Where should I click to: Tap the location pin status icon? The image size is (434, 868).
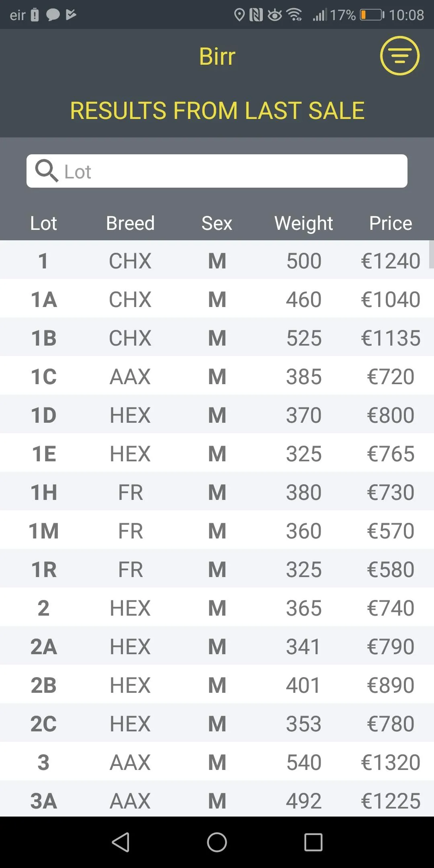239,15
